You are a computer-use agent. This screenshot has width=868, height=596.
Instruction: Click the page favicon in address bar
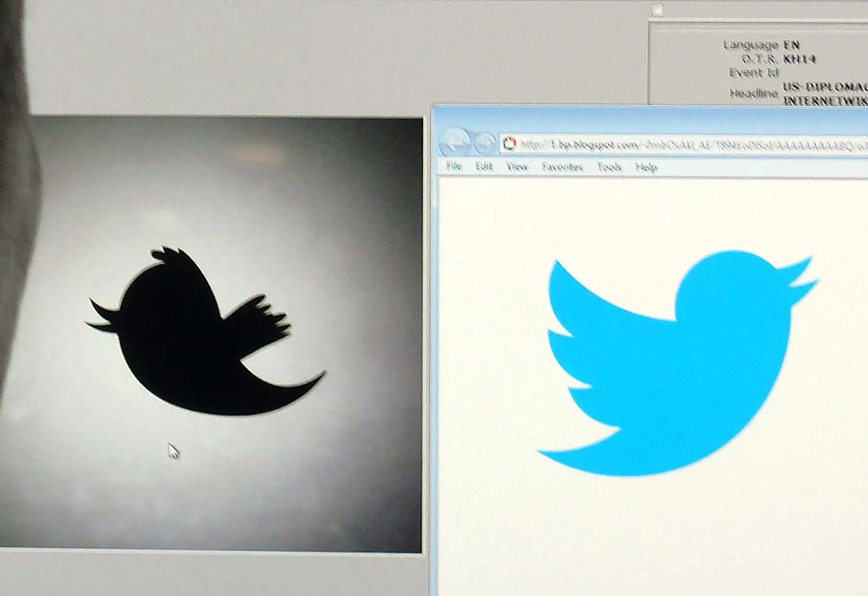(x=509, y=143)
